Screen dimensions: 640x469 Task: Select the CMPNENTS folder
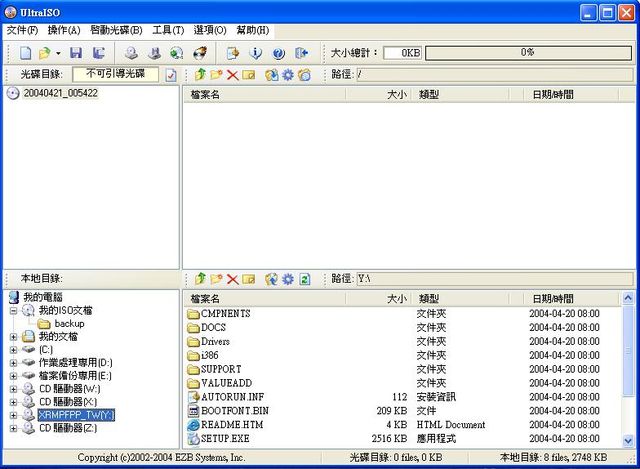point(225,313)
